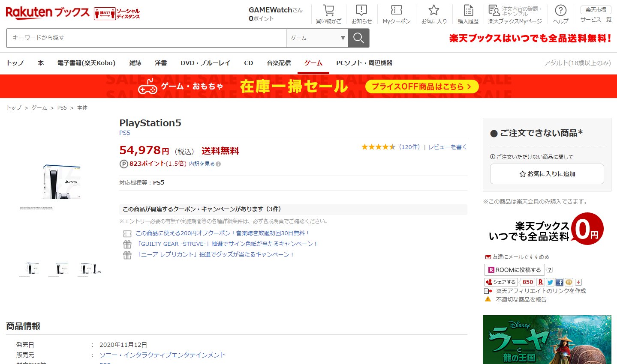Viewport: 617px width, 364px height.
Task: Open the 200円オフクーポン campaign link
Action: pos(223,233)
